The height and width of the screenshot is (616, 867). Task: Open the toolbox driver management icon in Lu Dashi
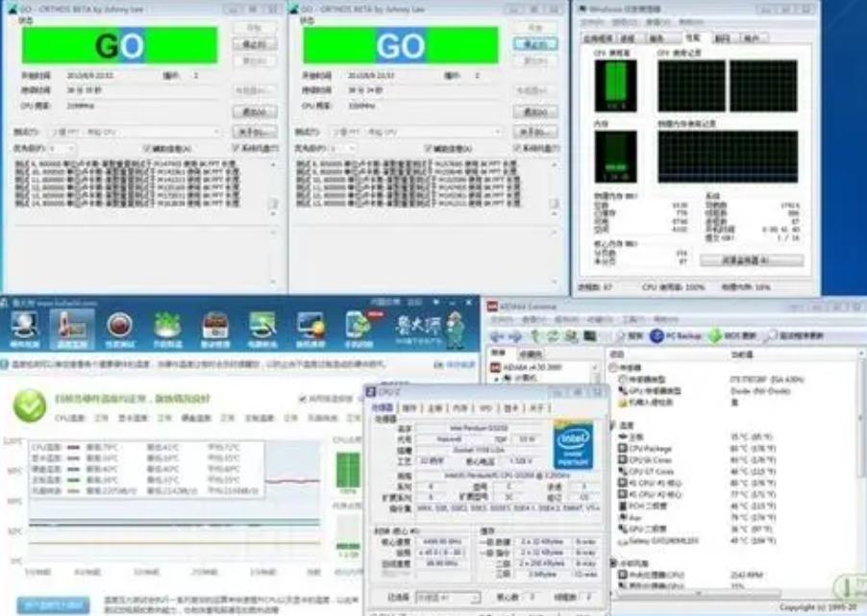tap(215, 329)
